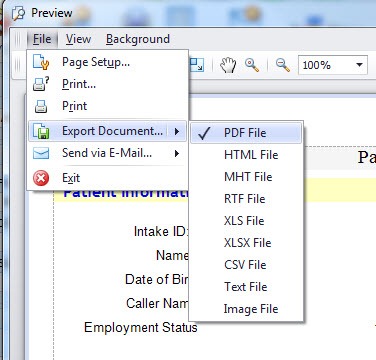Click the Page Setup icon
The image size is (376, 360).
tap(41, 62)
